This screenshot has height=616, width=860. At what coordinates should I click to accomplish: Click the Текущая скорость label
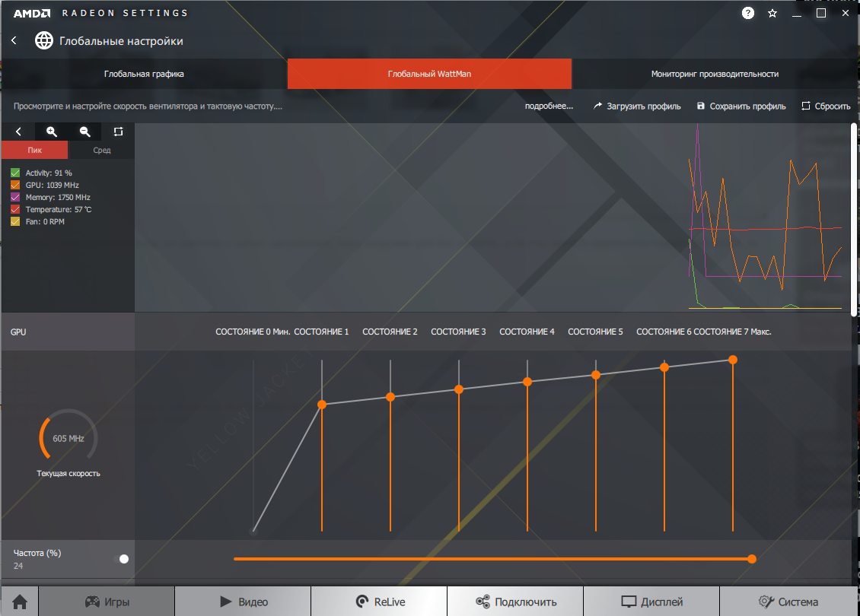[x=68, y=474]
